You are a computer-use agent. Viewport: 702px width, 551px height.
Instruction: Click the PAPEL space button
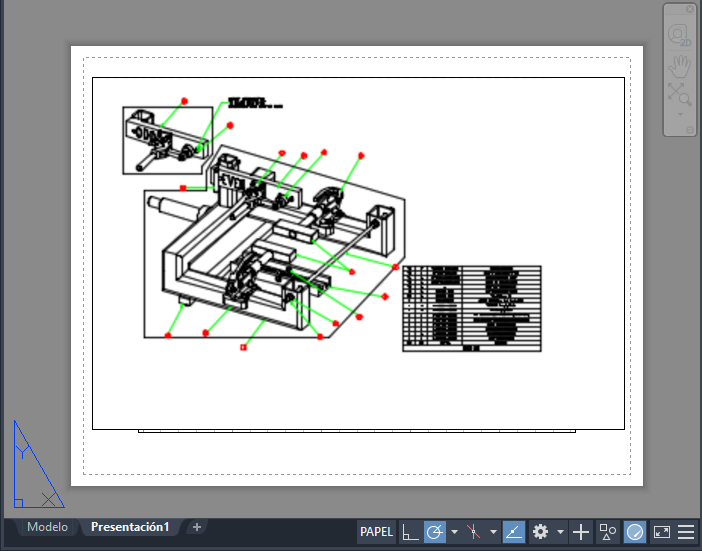[376, 532]
